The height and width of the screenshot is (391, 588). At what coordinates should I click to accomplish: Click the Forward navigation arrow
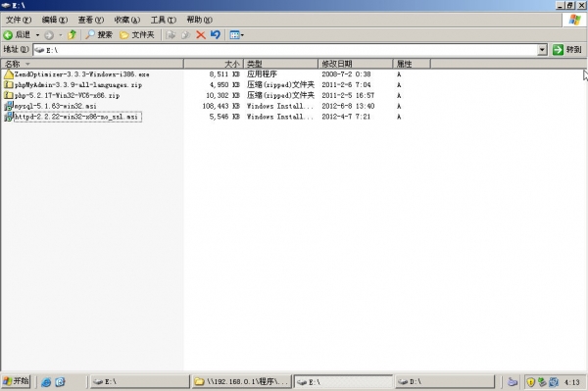pyautogui.click(x=49, y=35)
